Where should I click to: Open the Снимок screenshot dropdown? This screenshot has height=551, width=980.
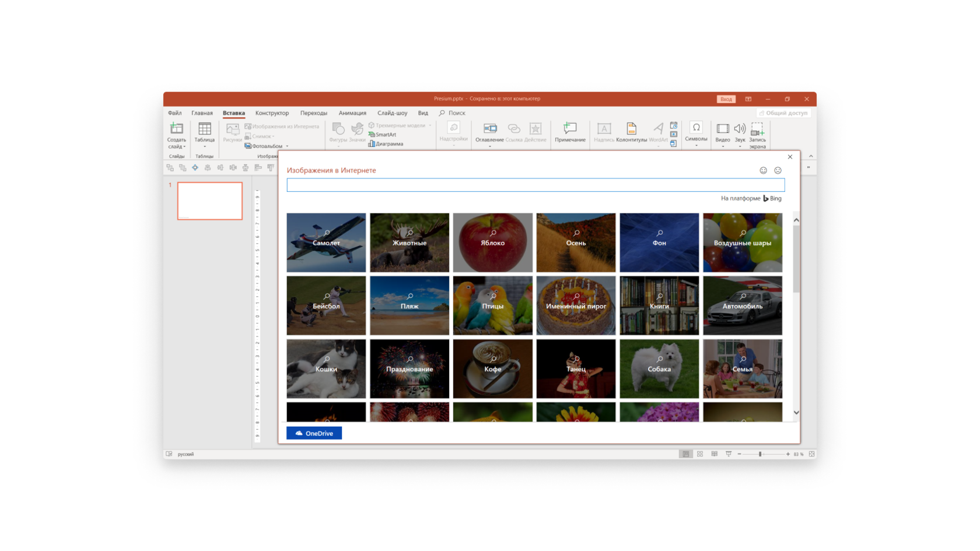point(260,136)
